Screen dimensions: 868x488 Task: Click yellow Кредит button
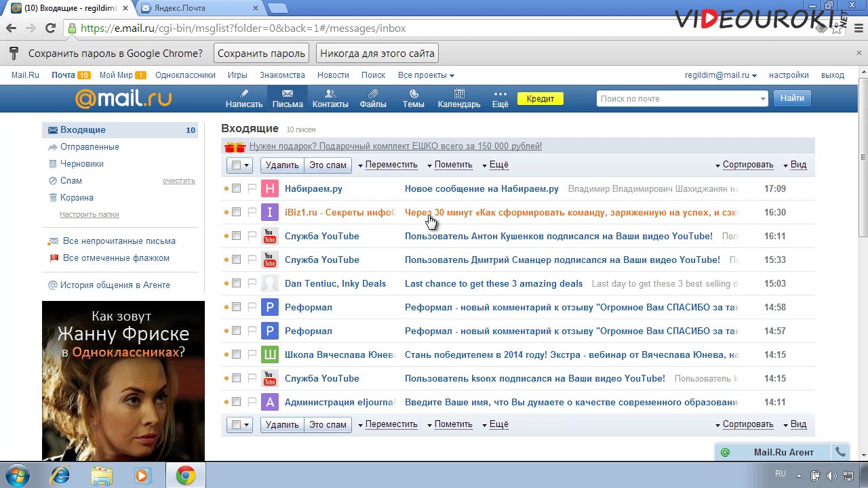pos(540,98)
